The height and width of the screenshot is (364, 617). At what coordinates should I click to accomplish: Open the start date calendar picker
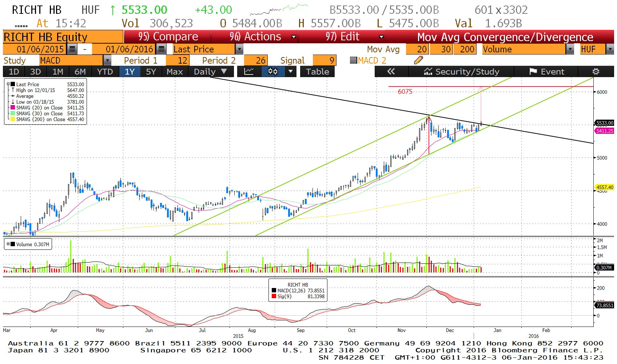tap(72, 49)
